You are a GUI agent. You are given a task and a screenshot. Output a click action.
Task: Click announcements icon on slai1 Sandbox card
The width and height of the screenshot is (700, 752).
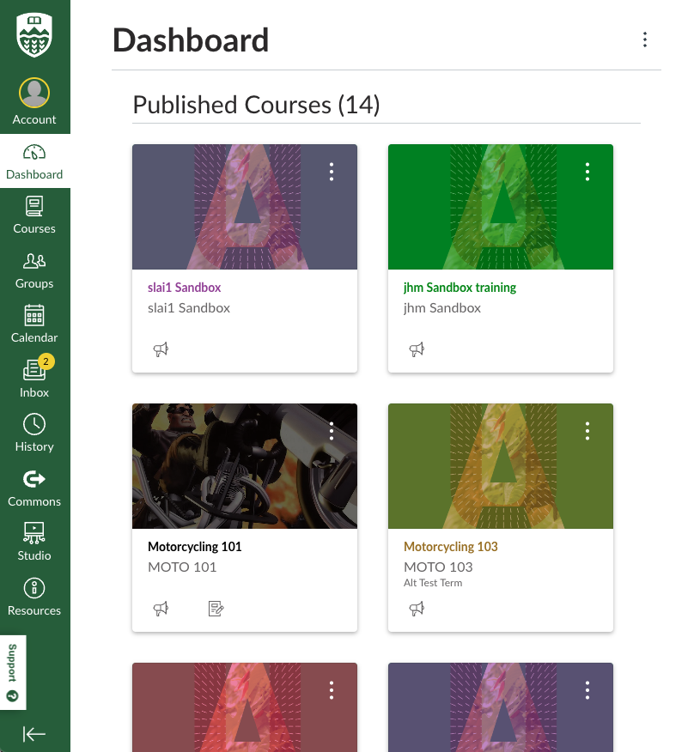pyautogui.click(x=161, y=349)
